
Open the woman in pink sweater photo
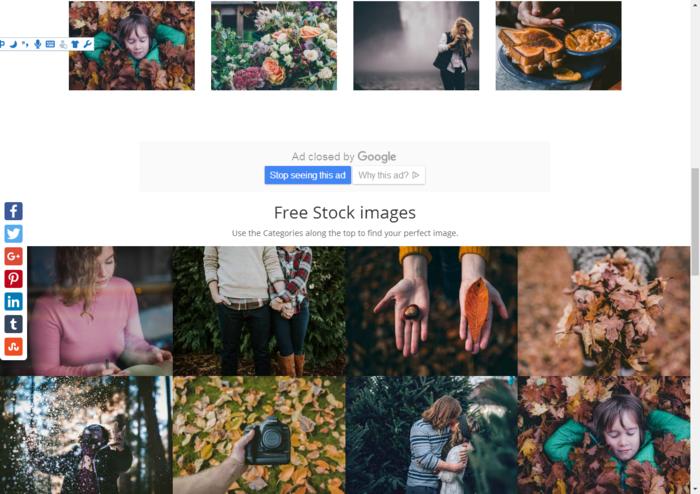[x=86, y=311]
